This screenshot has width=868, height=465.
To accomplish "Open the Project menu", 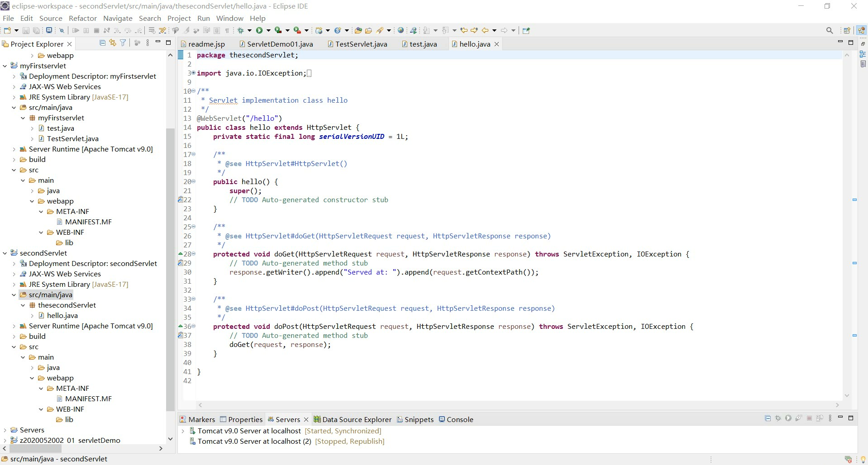I will click(x=179, y=18).
